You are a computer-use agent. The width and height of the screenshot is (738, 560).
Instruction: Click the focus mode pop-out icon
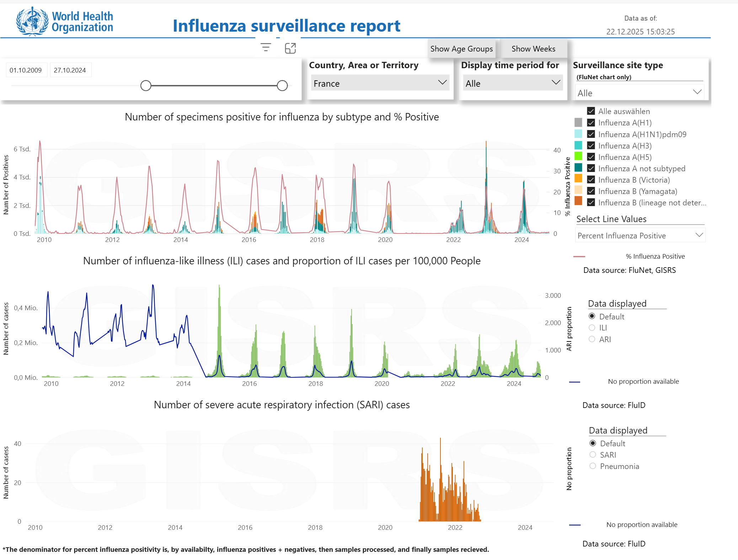tap(290, 48)
